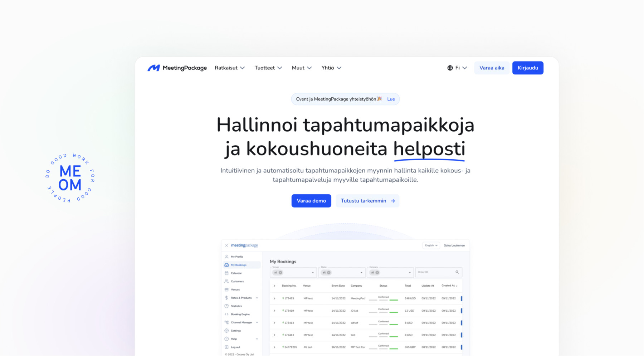Expand booking row 24771295
The image size is (644, 356).
tap(274, 347)
